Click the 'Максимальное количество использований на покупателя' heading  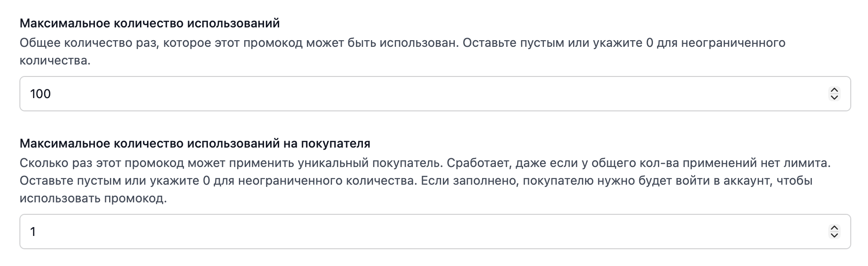pyautogui.click(x=195, y=143)
